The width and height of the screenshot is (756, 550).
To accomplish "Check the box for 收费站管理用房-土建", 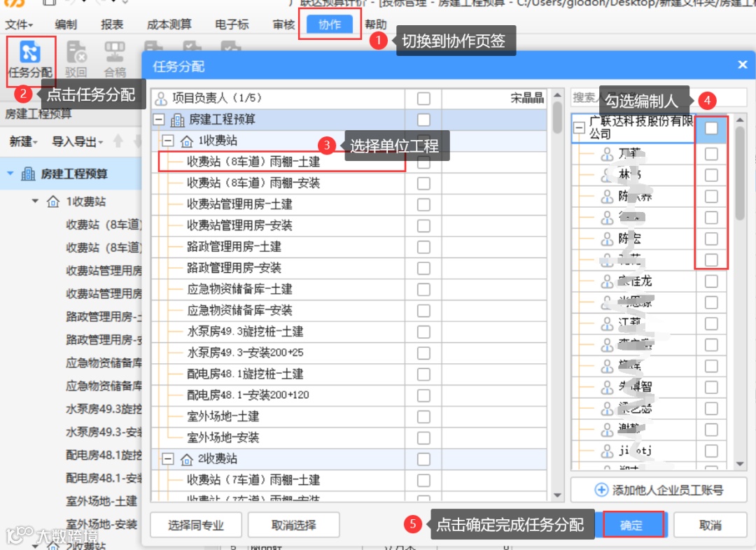I will [x=423, y=205].
